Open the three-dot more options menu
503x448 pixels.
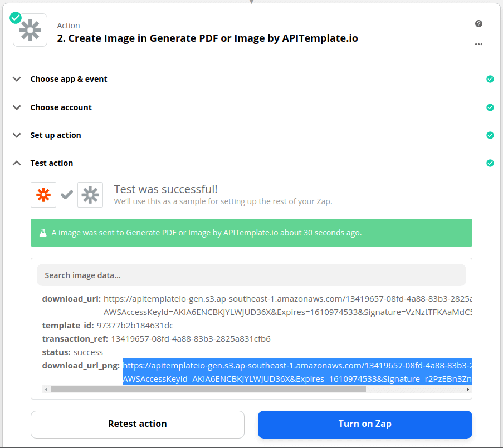478,44
